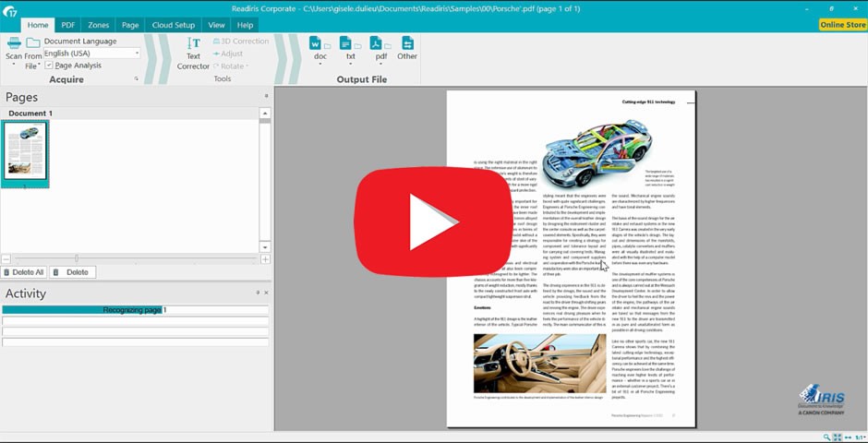This screenshot has height=443, width=868.
Task: Click the Readiris 17 logo icon
Action: pyautogui.click(x=9, y=10)
